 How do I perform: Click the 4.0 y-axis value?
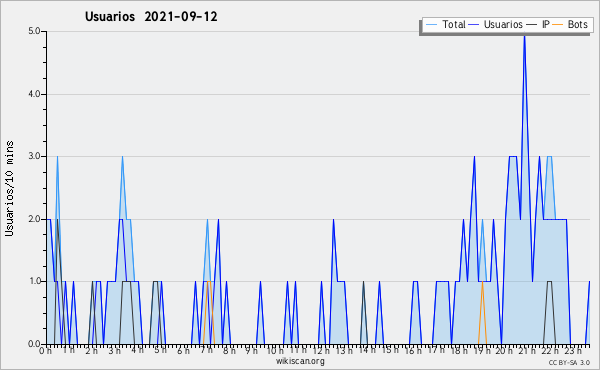[x=34, y=94]
